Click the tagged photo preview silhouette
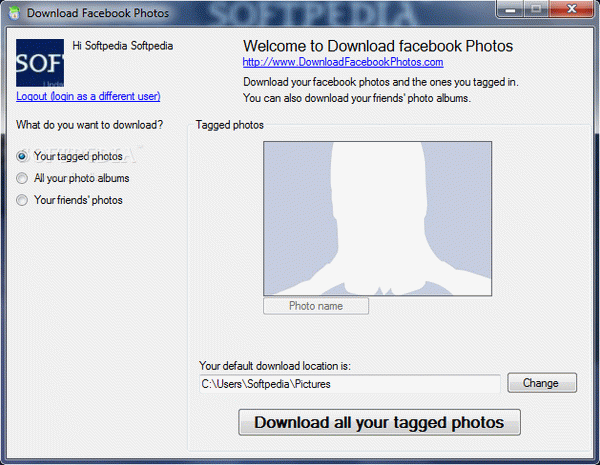 pyautogui.click(x=377, y=219)
